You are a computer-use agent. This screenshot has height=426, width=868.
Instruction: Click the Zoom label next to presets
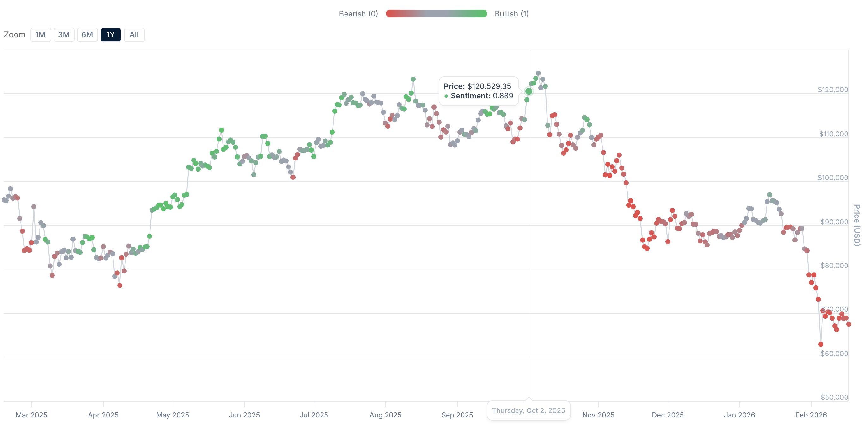pyautogui.click(x=15, y=34)
